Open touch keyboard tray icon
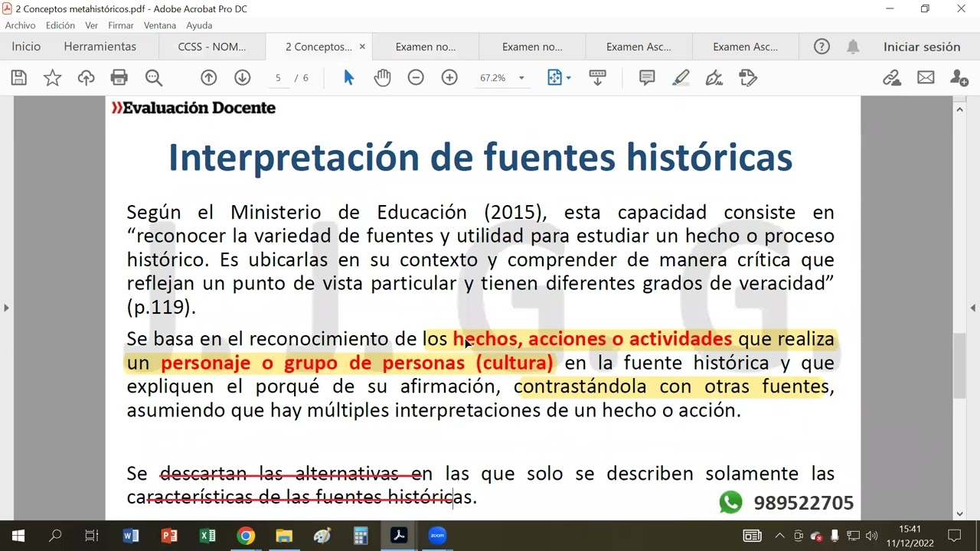980x551 pixels. pyautogui.click(x=753, y=536)
